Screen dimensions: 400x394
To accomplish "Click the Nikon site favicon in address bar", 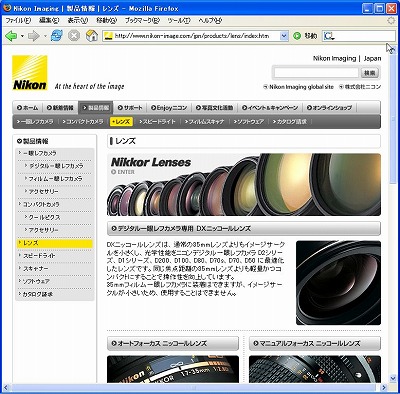I will pyautogui.click(x=108, y=36).
